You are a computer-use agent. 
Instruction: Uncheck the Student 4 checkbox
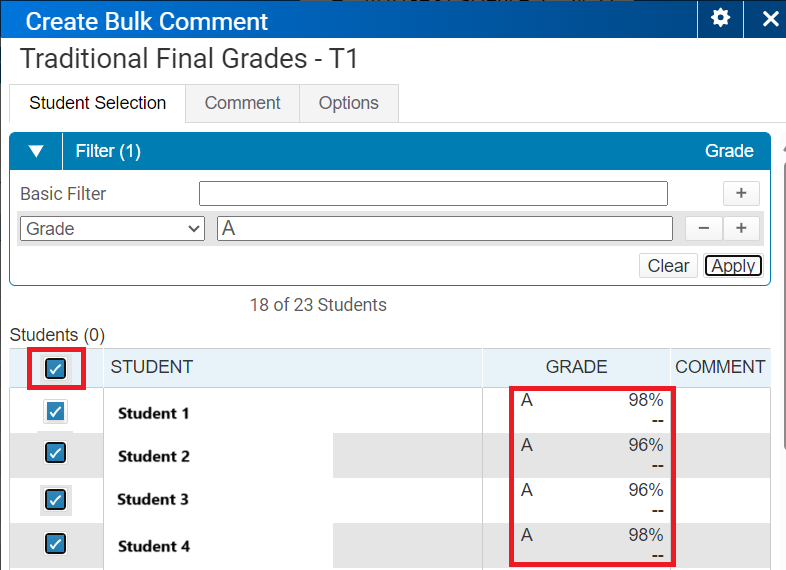(55, 543)
